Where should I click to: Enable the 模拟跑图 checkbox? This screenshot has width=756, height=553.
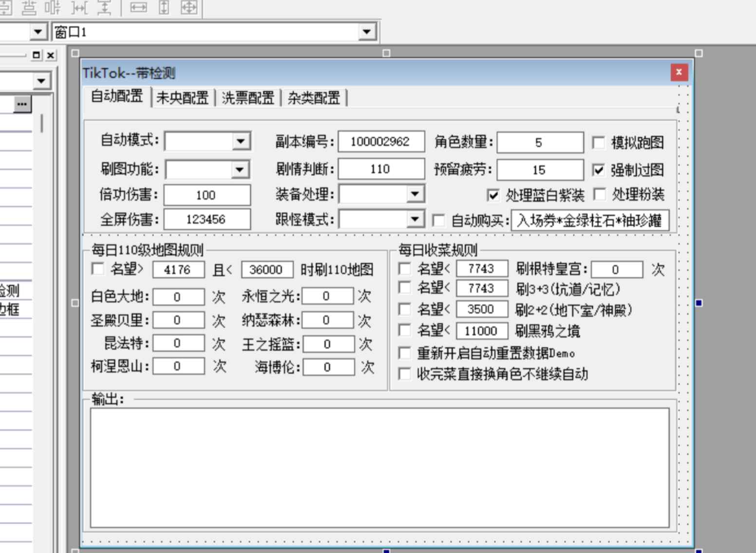click(x=598, y=143)
